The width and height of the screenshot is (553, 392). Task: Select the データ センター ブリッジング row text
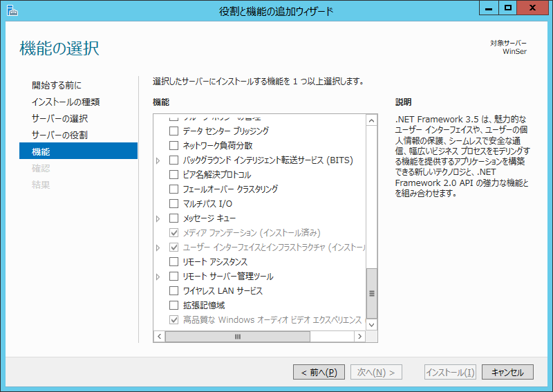(x=226, y=131)
